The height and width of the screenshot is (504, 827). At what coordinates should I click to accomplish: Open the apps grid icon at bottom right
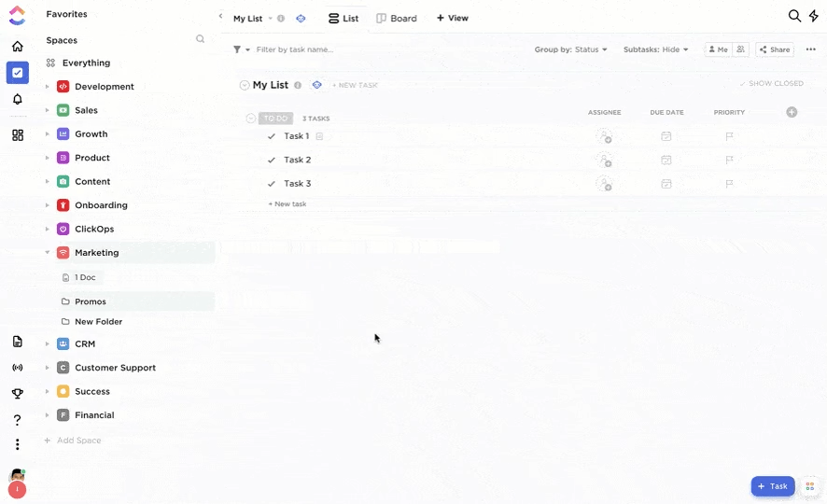pyautogui.click(x=810, y=486)
